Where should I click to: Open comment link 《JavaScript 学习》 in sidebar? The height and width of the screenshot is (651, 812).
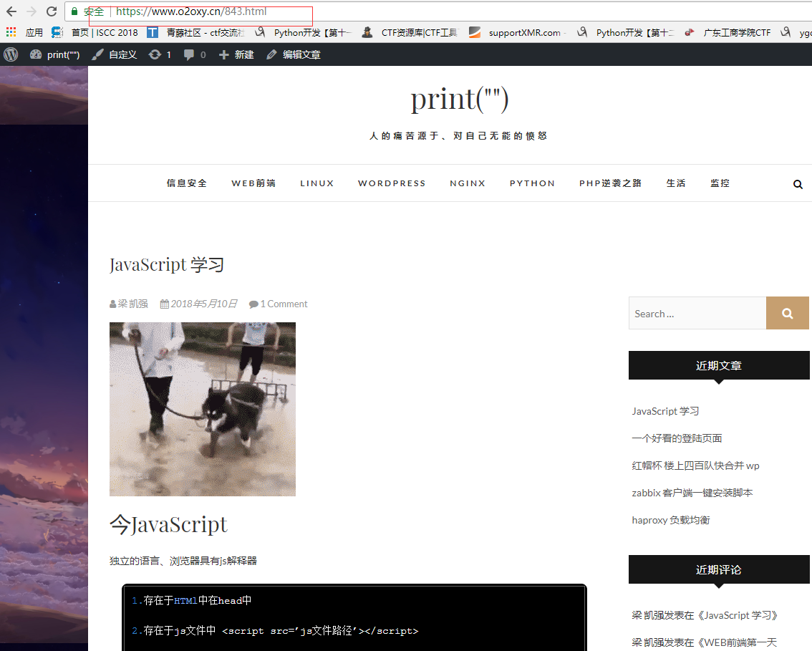click(x=737, y=615)
